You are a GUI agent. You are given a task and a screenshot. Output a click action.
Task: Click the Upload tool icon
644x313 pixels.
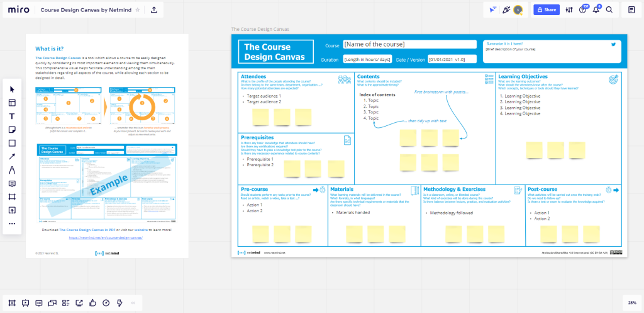[12, 210]
